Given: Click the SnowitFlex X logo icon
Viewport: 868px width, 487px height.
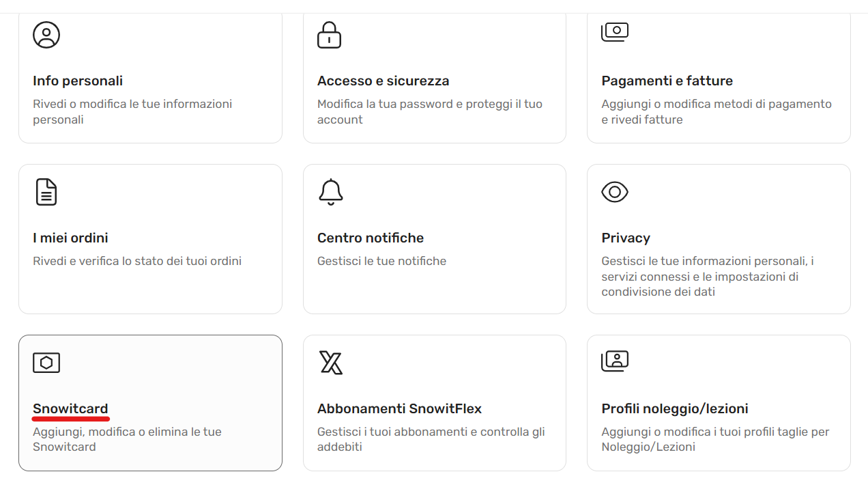Looking at the screenshot, I should click(331, 363).
